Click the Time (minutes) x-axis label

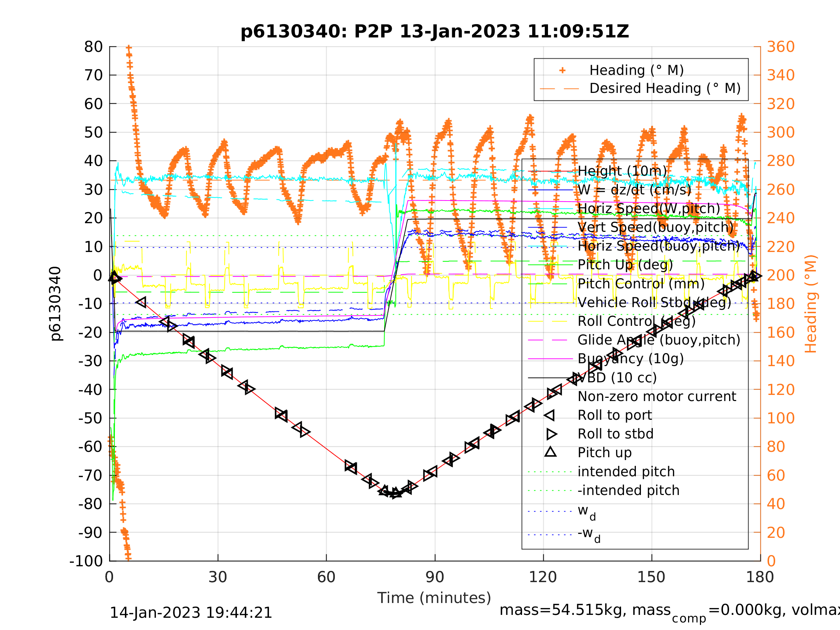pos(434,598)
